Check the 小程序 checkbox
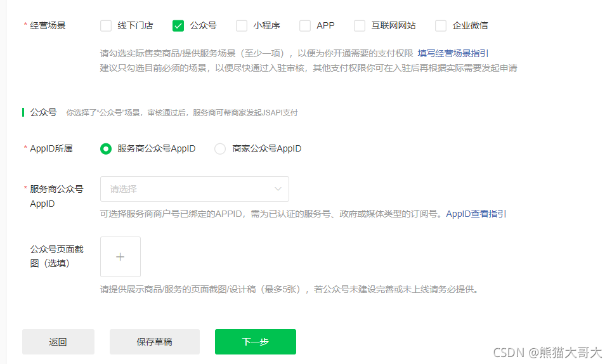 point(242,26)
